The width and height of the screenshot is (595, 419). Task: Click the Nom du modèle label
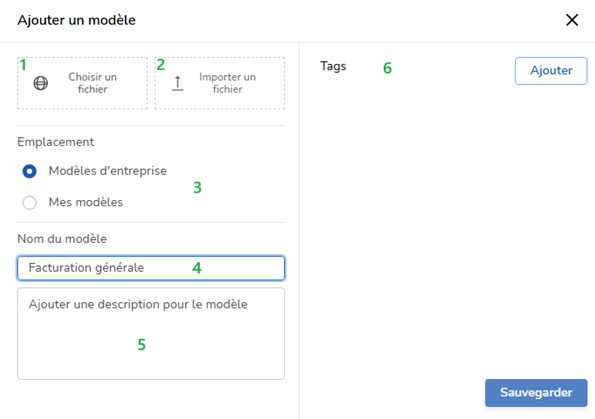(x=62, y=239)
